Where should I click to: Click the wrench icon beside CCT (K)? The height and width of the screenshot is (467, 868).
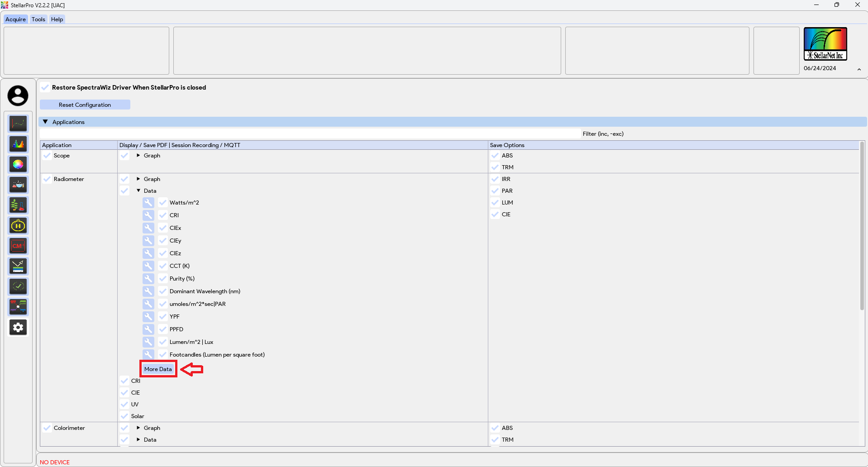point(148,266)
